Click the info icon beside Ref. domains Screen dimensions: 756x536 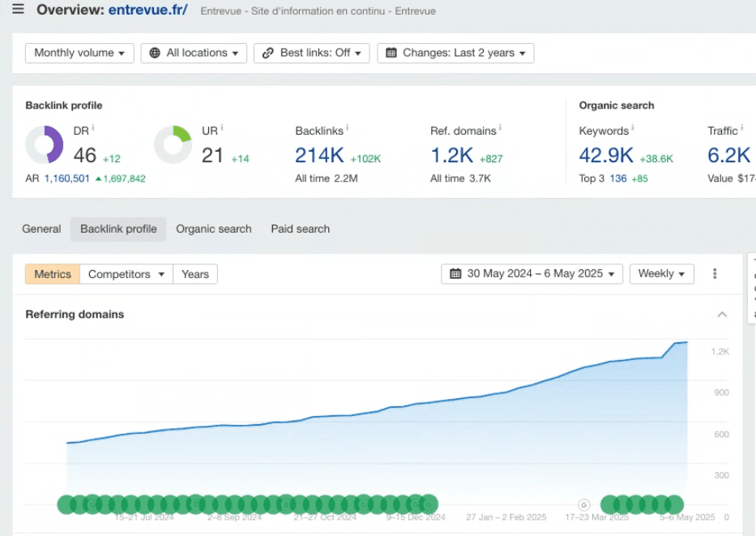pyautogui.click(x=500, y=128)
